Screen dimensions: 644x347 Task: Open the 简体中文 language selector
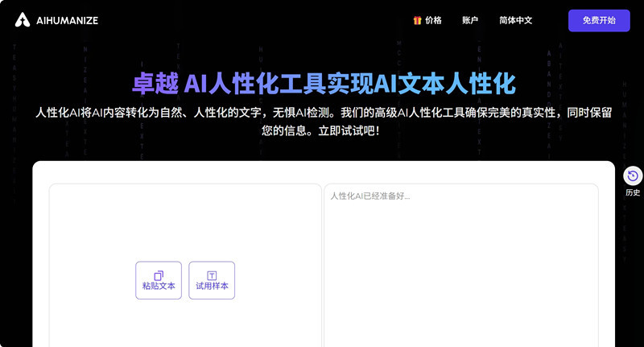click(x=516, y=21)
